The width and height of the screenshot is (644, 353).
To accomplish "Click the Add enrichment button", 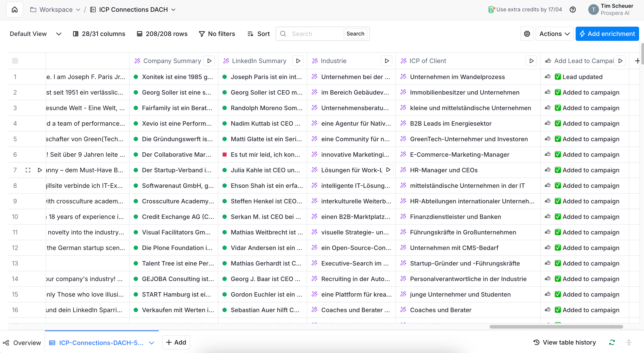I will [x=607, y=34].
